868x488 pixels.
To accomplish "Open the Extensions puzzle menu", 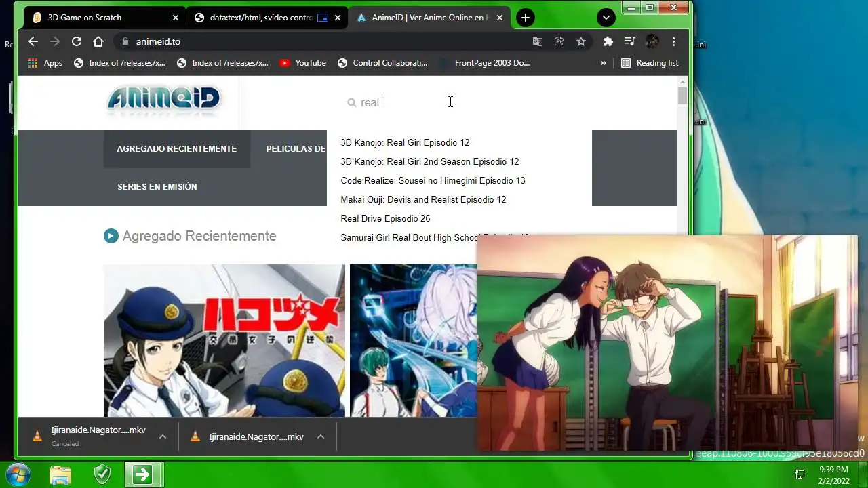I will tap(608, 41).
